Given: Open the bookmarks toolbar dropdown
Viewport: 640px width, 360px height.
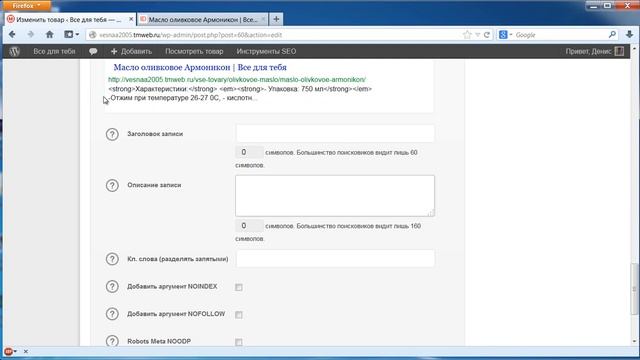Looking at the screenshot, I should [x=72, y=35].
